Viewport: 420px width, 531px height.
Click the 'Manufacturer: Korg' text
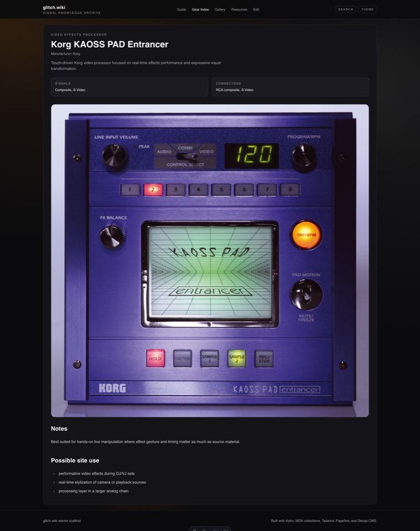pos(65,54)
